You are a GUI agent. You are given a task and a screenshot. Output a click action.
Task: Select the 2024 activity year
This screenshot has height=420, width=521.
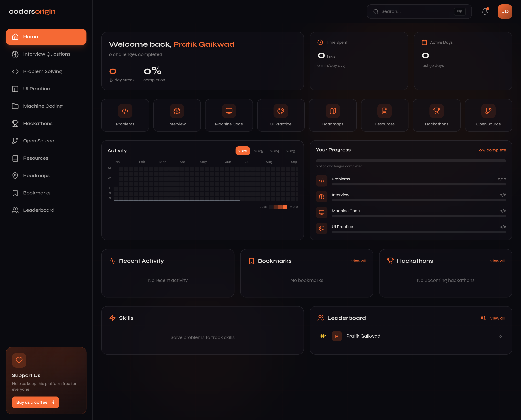pos(274,151)
